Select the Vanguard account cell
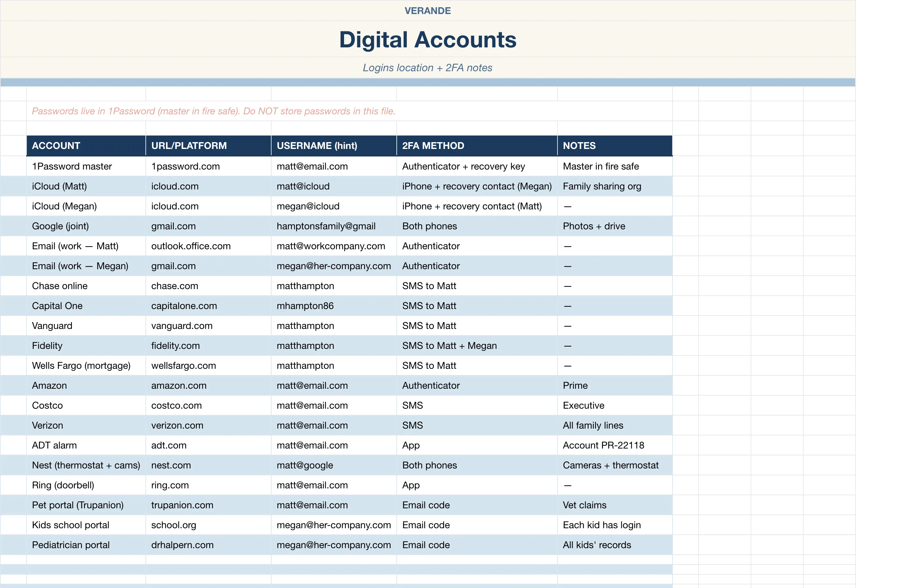 click(x=86, y=326)
